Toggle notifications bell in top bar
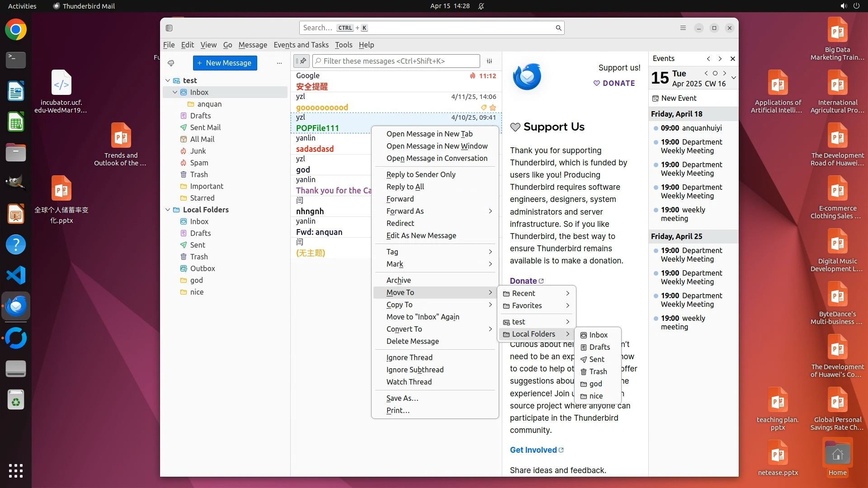Screen dimensions: 868x488 [x=481, y=6]
